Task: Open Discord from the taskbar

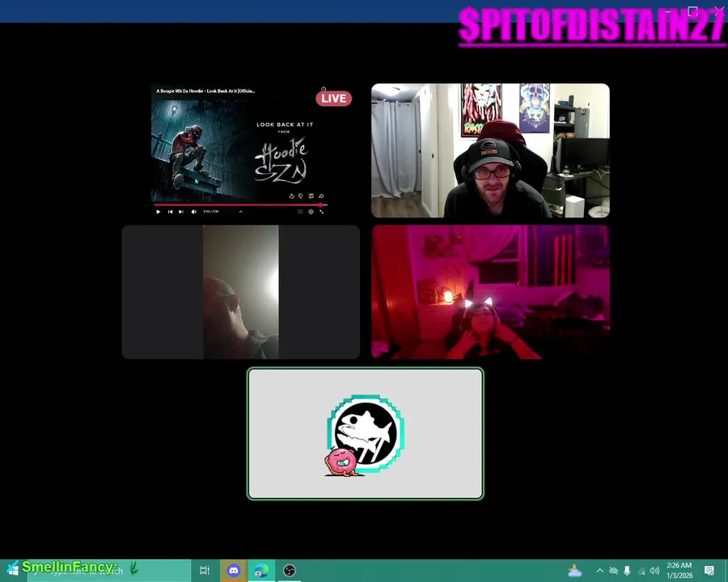Action: tap(234, 571)
